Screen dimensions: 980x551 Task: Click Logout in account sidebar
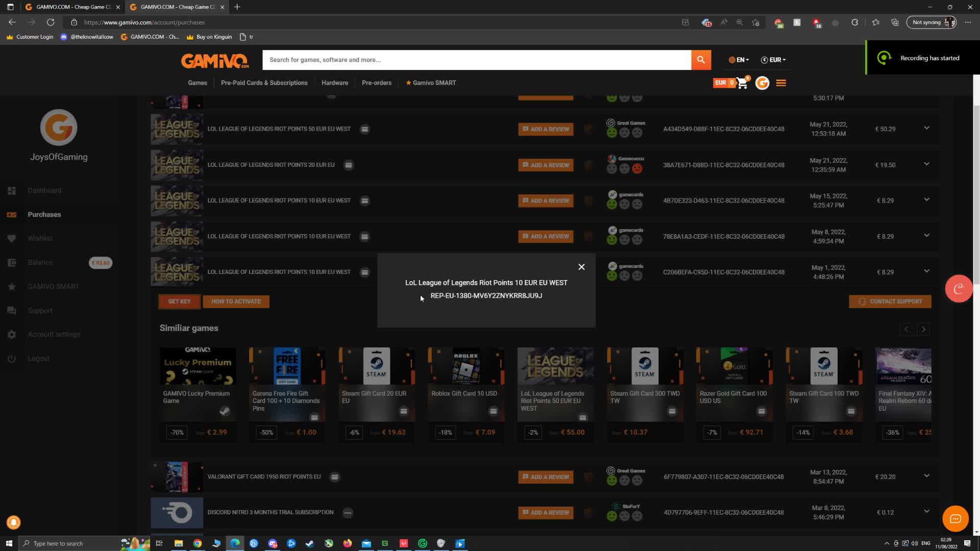pyautogui.click(x=38, y=358)
